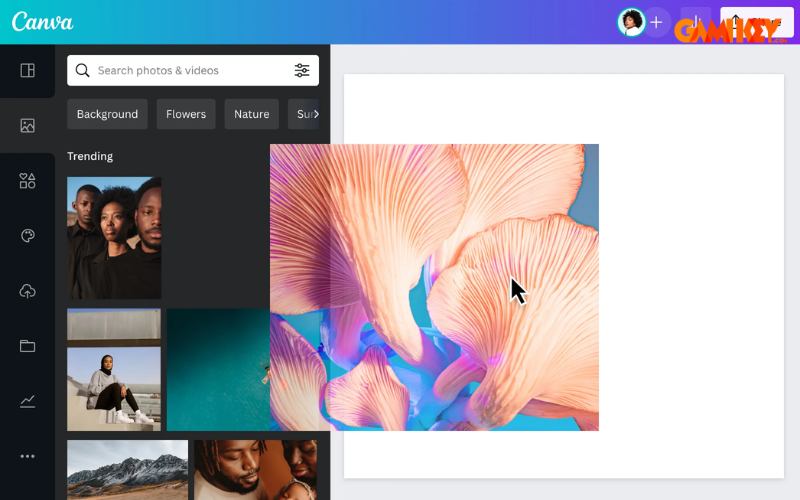Select the Photos panel icon in sidebar

click(x=28, y=126)
